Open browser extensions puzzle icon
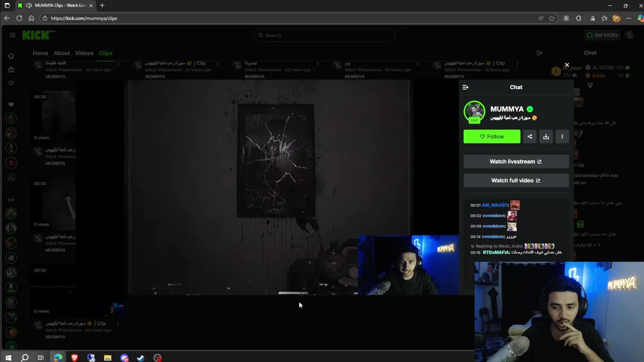 [579, 18]
